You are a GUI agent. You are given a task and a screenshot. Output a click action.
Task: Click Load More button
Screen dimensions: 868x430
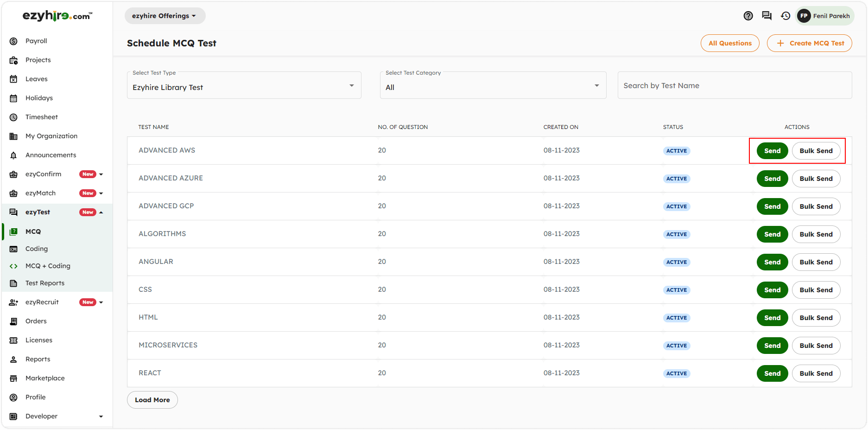152,400
